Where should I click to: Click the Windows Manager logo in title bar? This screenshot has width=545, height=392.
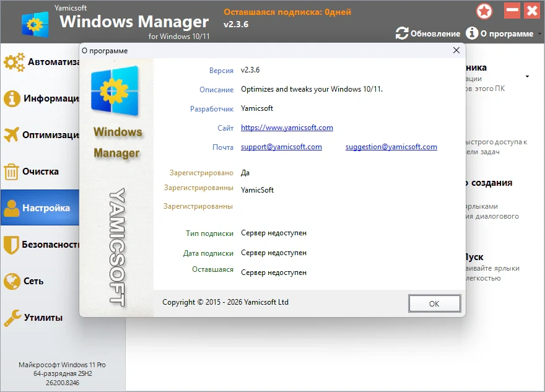pyautogui.click(x=35, y=24)
